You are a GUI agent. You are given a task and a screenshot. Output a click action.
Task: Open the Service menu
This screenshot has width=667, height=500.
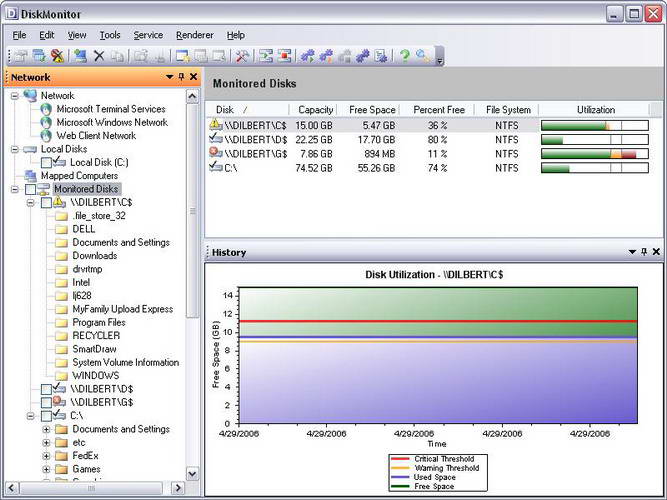(x=148, y=35)
